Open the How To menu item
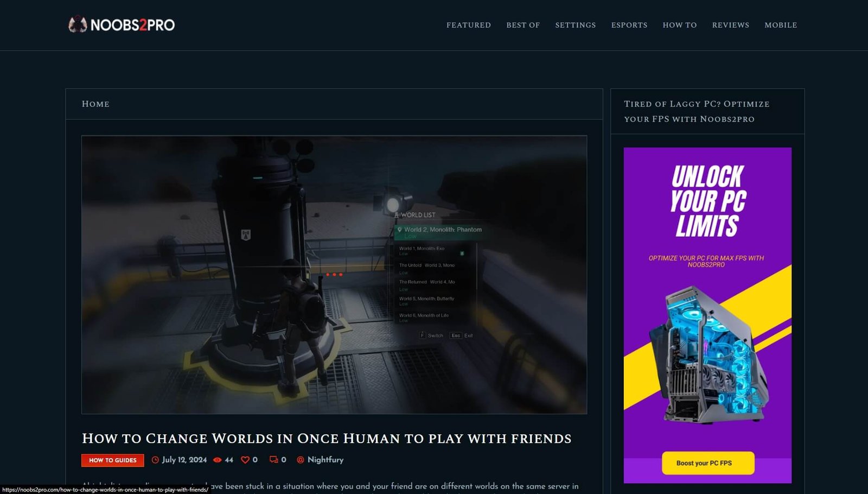The width and height of the screenshot is (868, 494). [679, 25]
